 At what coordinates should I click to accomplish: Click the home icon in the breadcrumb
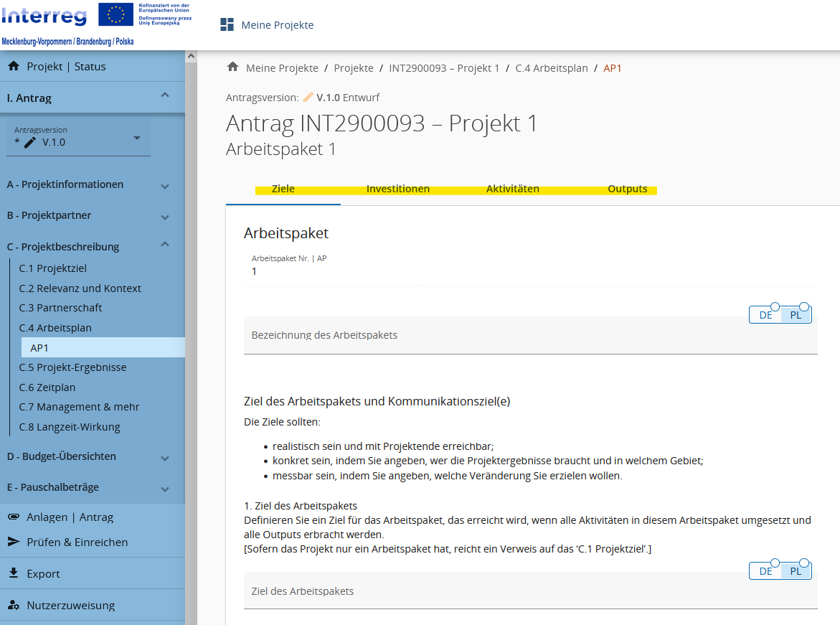232,67
